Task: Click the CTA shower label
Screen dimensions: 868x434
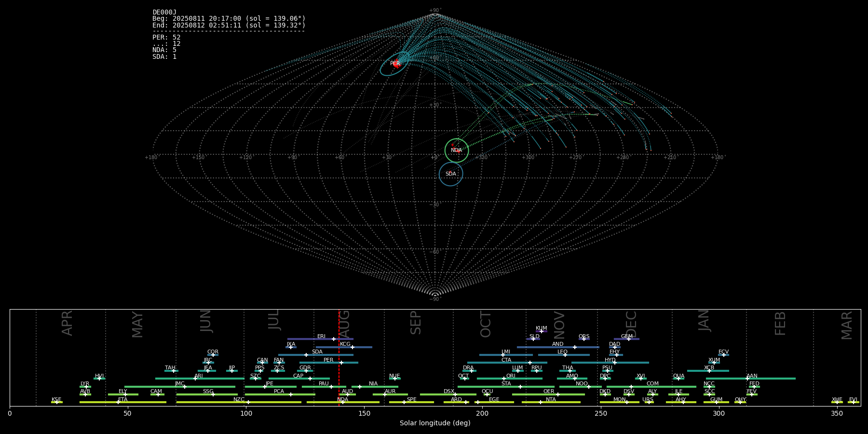Action: (x=506, y=360)
